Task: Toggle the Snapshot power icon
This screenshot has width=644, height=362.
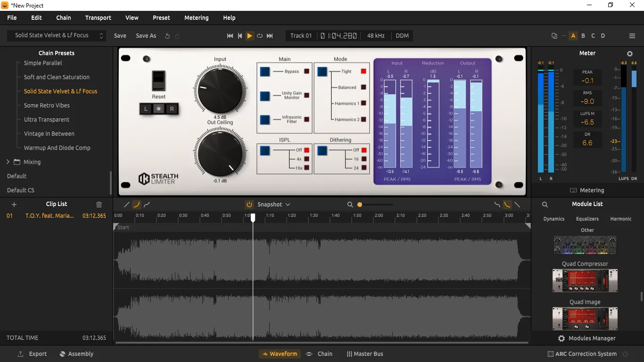Action: (x=249, y=205)
